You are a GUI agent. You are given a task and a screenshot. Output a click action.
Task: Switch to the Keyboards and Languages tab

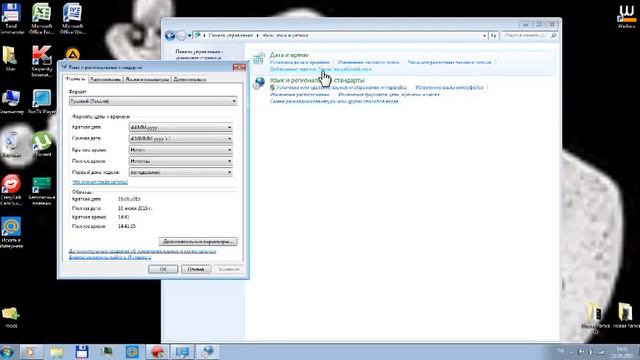click(147, 79)
